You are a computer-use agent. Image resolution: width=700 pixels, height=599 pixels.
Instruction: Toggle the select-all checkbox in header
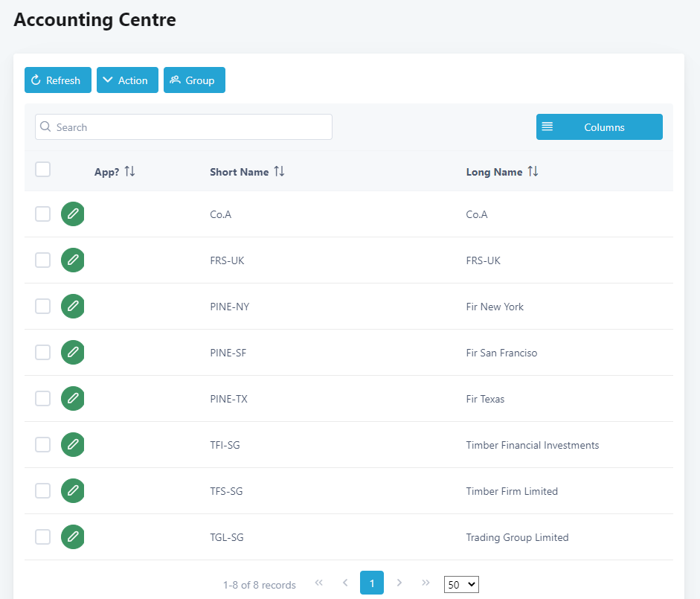click(x=43, y=170)
